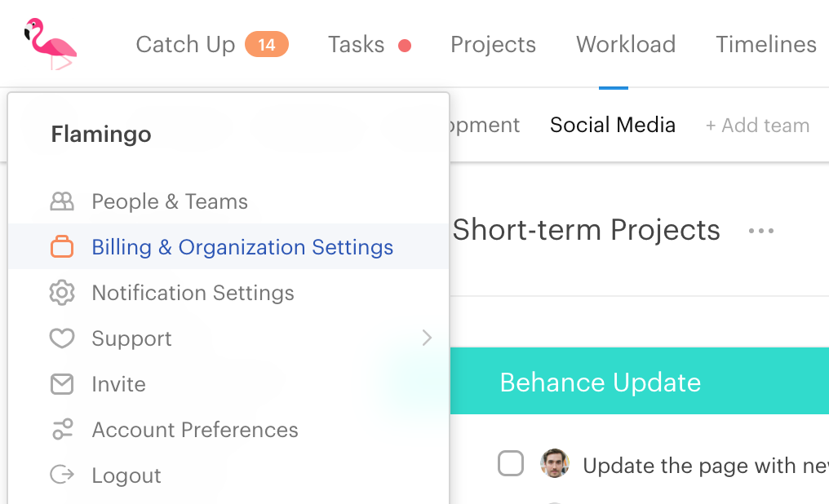This screenshot has width=829, height=504.
Task: Click the Logout arrow icon
Action: pos(62,475)
